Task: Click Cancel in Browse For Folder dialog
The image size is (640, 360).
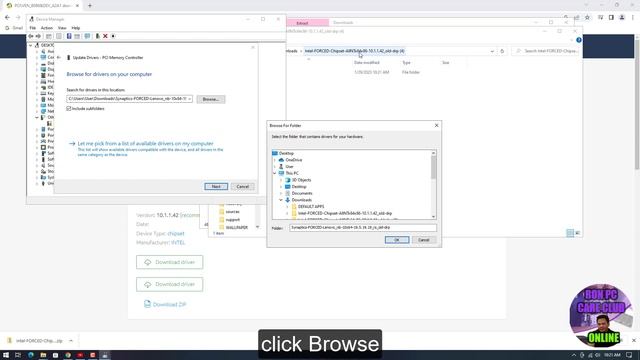Action: [424, 240]
